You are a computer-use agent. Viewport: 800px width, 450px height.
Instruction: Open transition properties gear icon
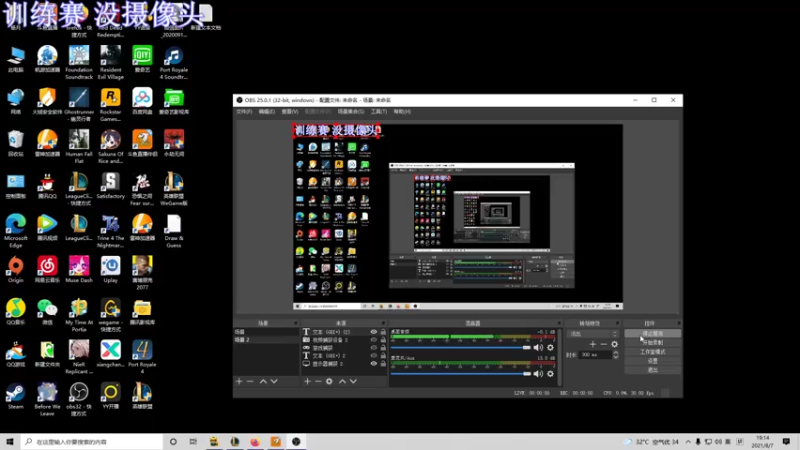(614, 344)
